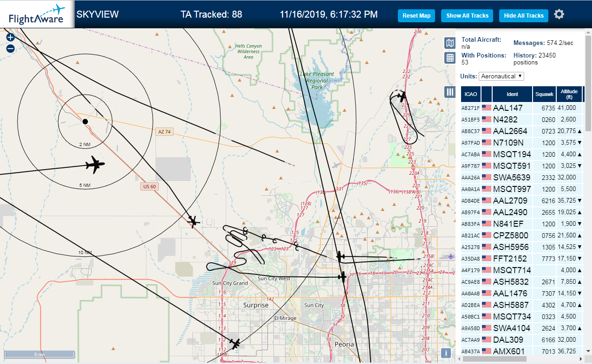Image resolution: width=592 pixels, height=364 pixels.
Task: Click the AZ 74 road label
Action: point(164,132)
